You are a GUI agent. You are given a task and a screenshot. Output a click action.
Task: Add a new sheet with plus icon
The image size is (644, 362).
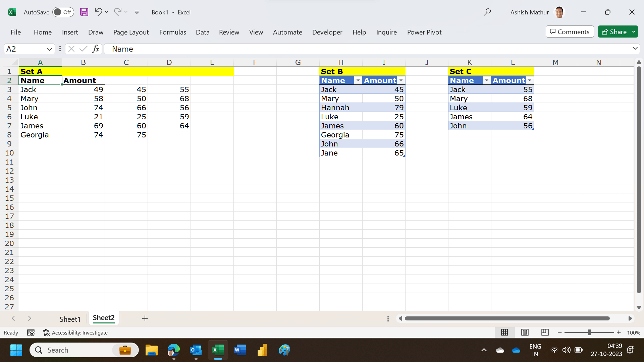145,318
